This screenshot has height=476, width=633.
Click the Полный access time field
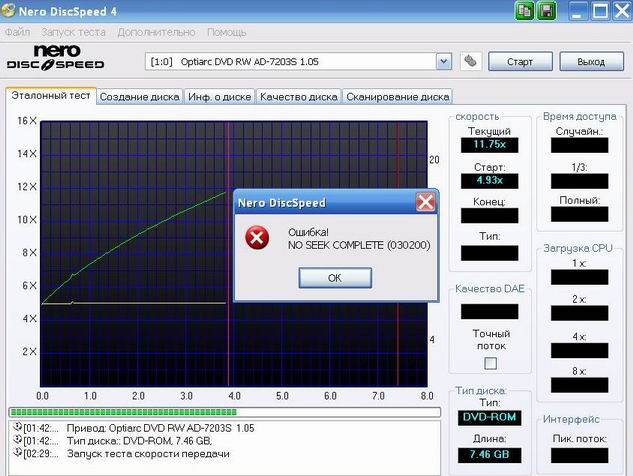coord(579,214)
